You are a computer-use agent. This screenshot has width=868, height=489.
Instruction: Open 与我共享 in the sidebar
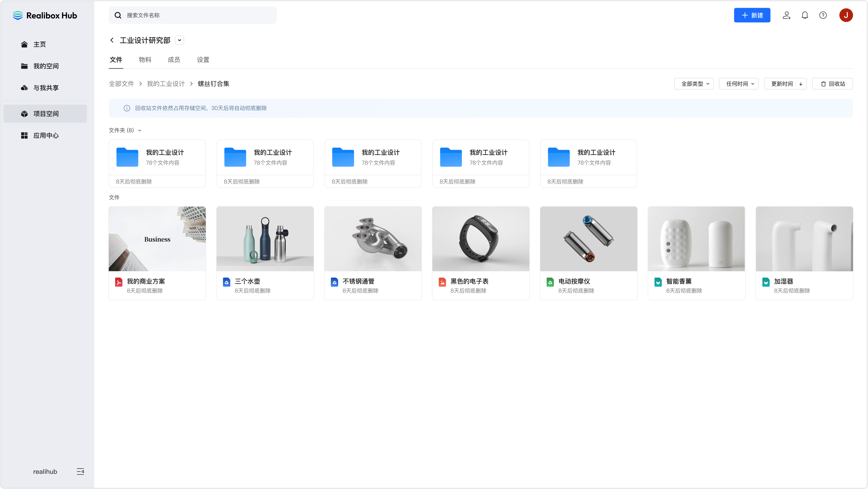45,88
